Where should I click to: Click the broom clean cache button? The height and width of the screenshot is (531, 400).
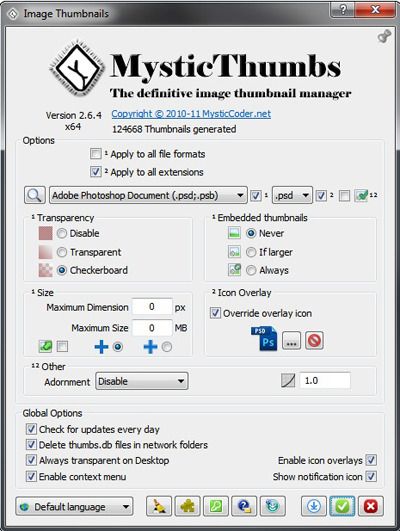click(x=159, y=506)
